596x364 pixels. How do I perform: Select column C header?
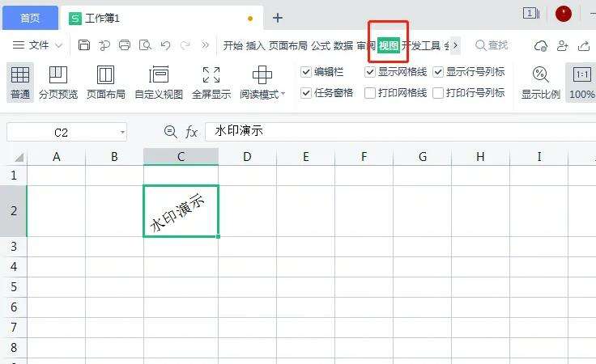click(181, 156)
